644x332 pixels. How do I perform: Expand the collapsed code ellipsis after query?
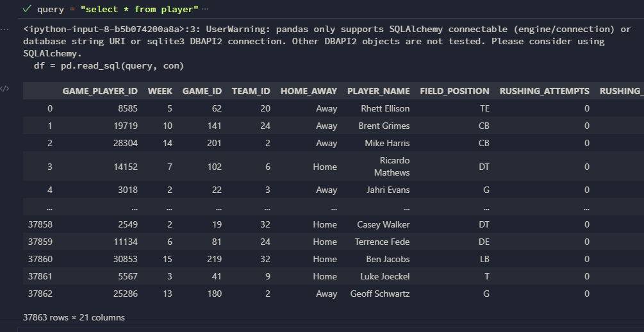205,9
